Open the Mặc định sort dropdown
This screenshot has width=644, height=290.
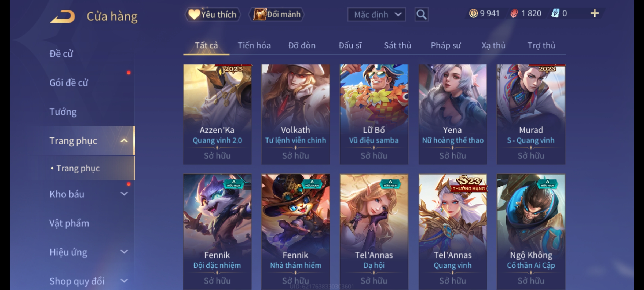click(x=376, y=15)
